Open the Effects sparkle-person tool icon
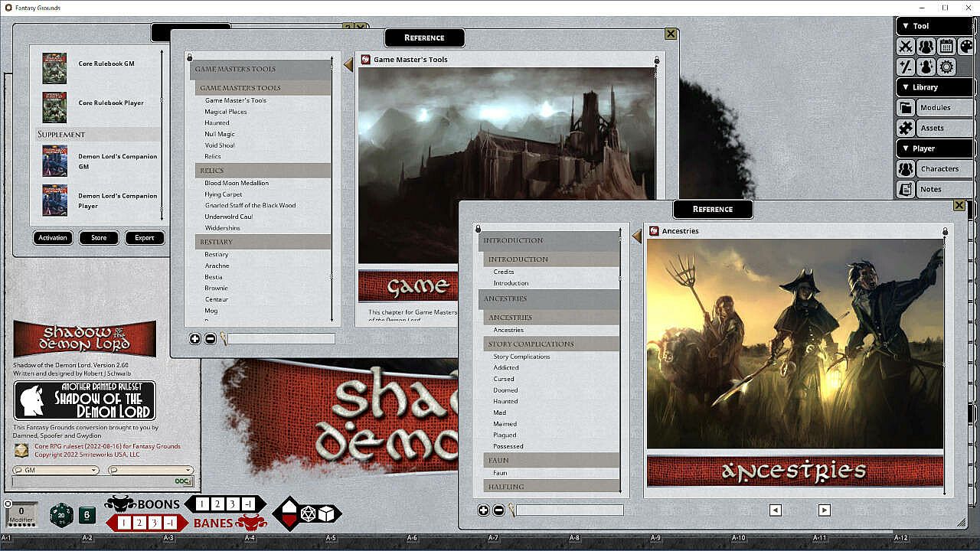Image resolution: width=980 pixels, height=551 pixels. click(926, 67)
